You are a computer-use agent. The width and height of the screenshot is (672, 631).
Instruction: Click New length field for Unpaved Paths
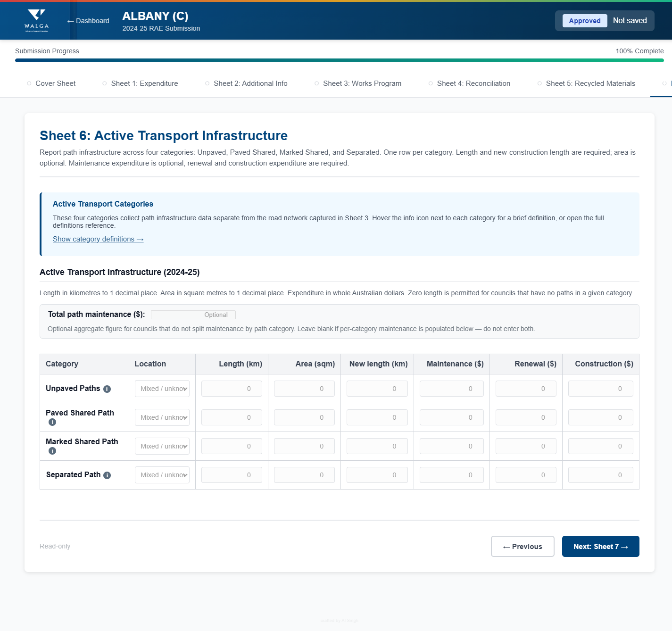point(377,389)
